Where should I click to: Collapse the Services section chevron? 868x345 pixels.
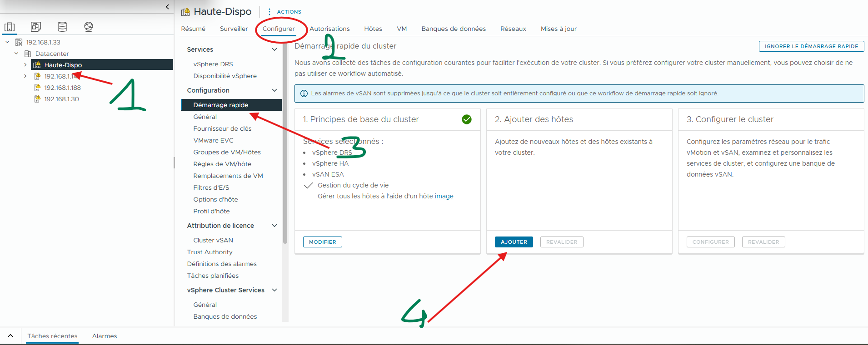click(274, 49)
